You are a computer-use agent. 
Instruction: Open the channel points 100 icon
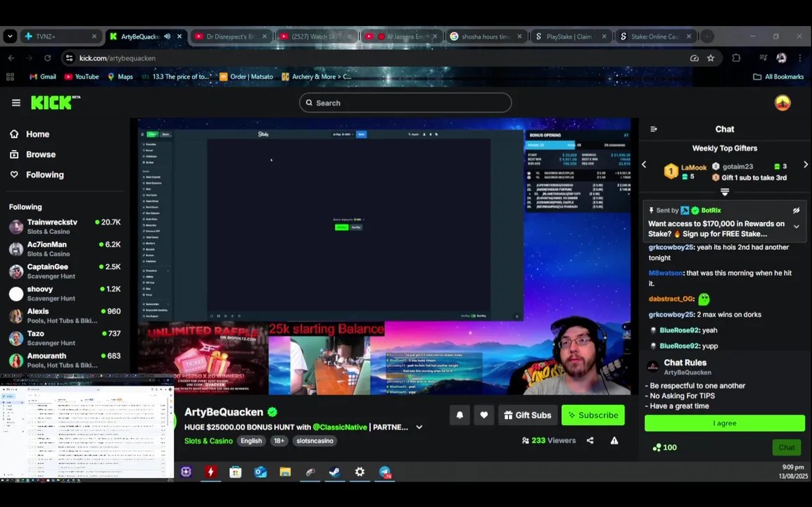[664, 447]
